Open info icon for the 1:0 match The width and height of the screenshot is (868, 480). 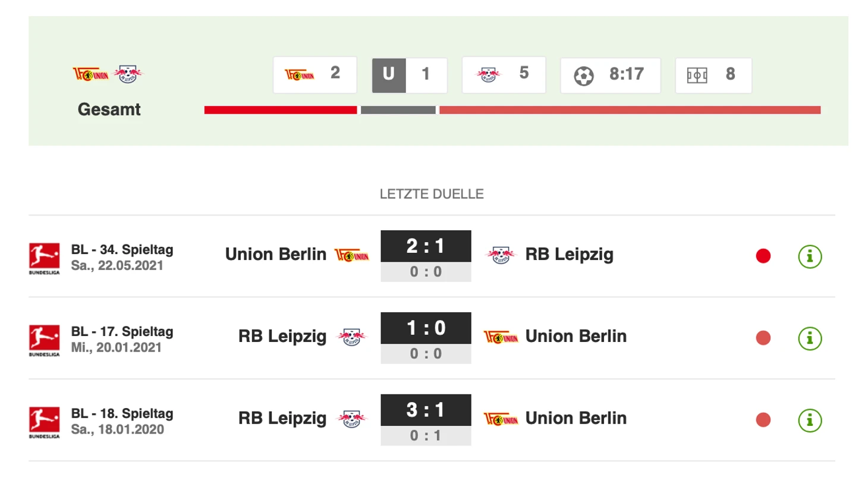(x=809, y=338)
